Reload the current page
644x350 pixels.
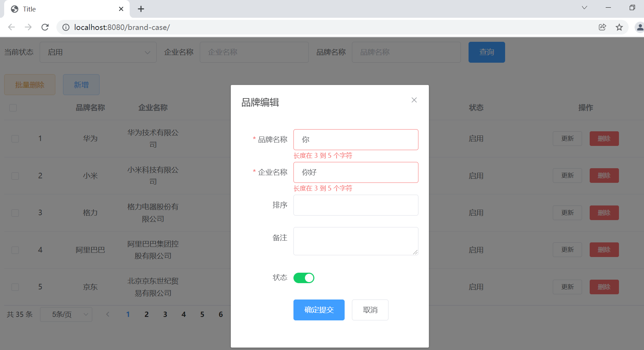click(45, 27)
